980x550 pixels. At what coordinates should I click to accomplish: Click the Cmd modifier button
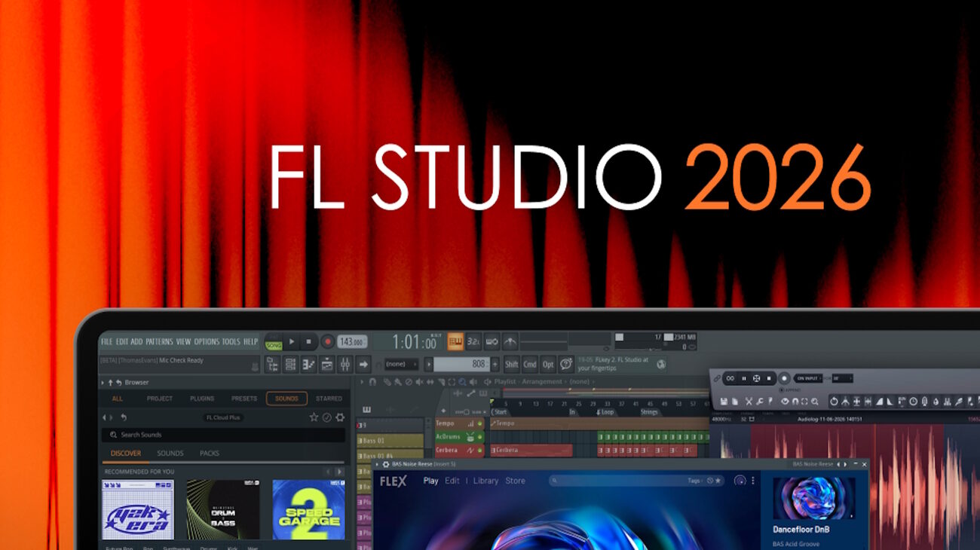click(530, 365)
